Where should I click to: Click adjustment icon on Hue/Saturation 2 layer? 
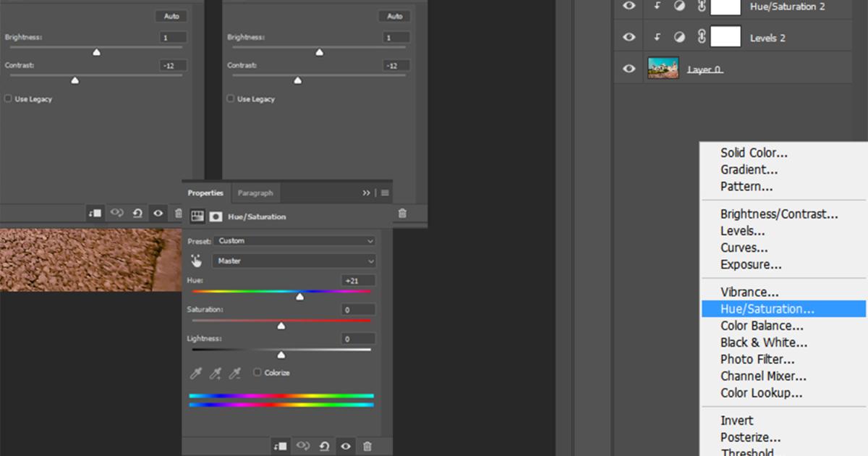(x=679, y=6)
